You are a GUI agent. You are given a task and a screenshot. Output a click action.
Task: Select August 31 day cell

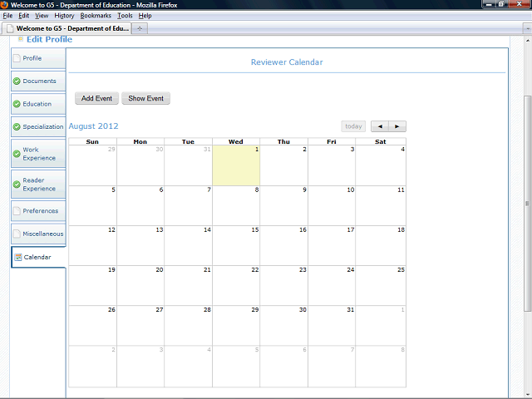[x=332, y=325]
